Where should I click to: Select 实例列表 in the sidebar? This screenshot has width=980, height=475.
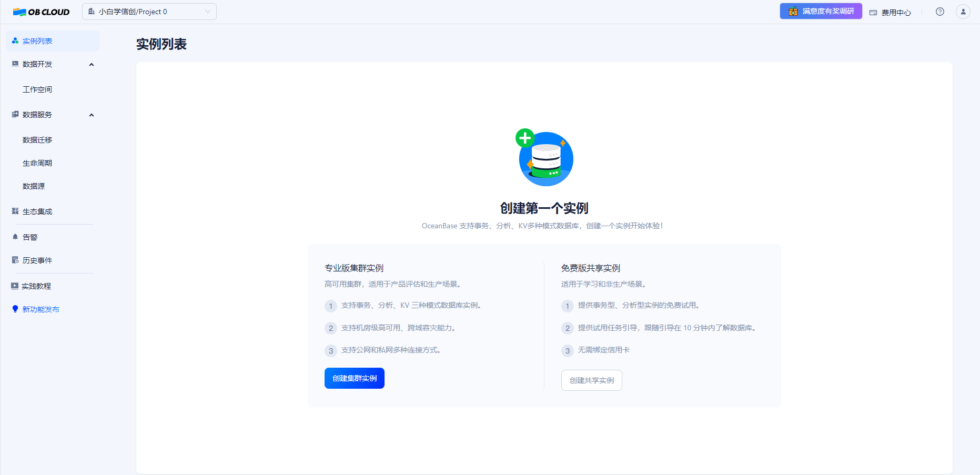tap(52, 41)
